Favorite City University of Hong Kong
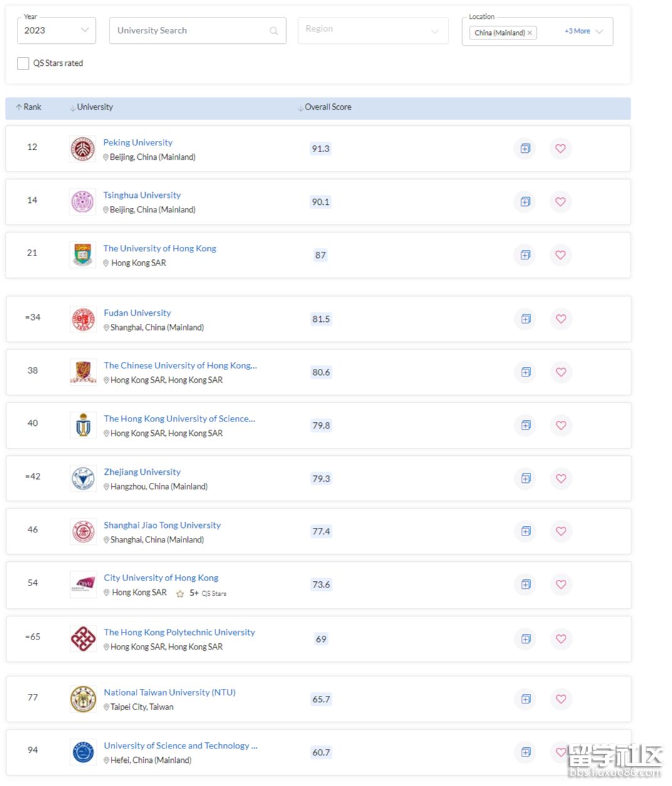The width and height of the screenshot is (672, 786). (561, 584)
